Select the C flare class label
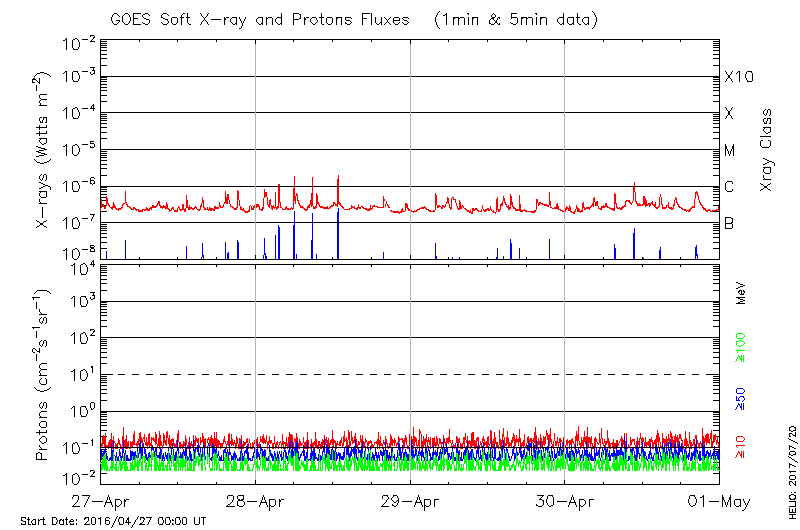The width and height of the screenshot is (800, 530). 729,187
